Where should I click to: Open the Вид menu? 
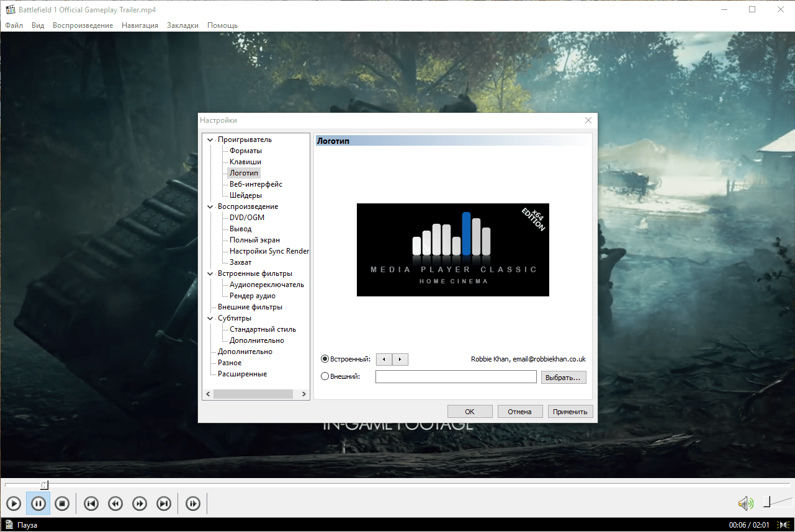(x=38, y=25)
